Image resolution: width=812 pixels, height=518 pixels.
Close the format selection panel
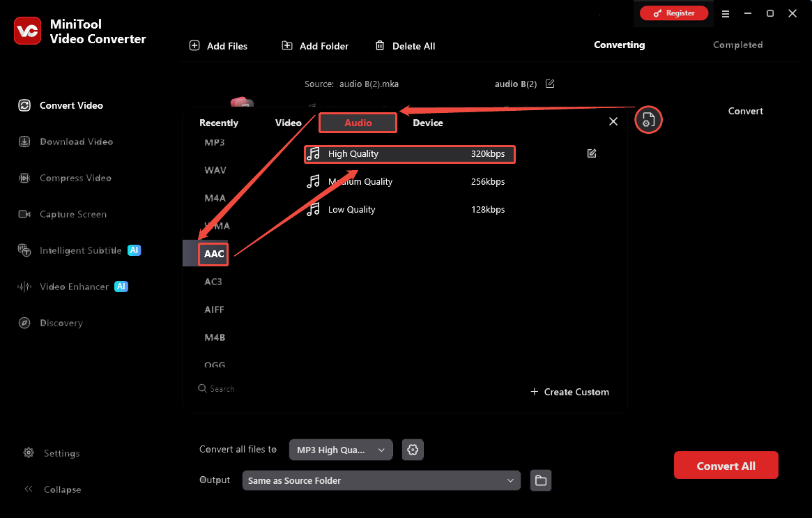pos(613,121)
